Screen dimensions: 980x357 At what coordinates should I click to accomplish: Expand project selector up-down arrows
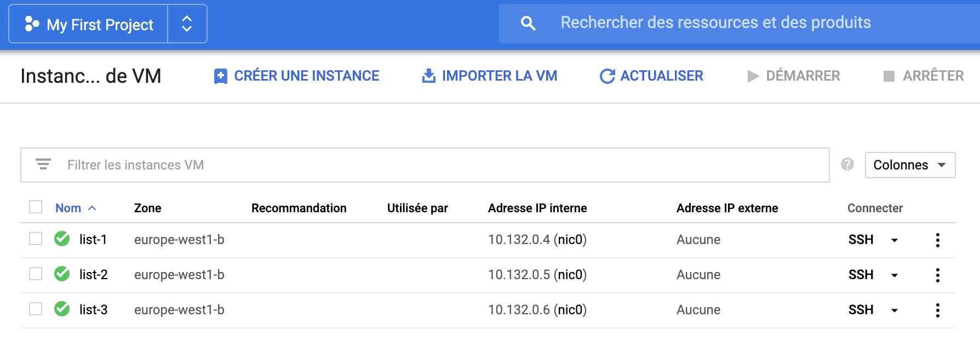pyautogui.click(x=187, y=24)
